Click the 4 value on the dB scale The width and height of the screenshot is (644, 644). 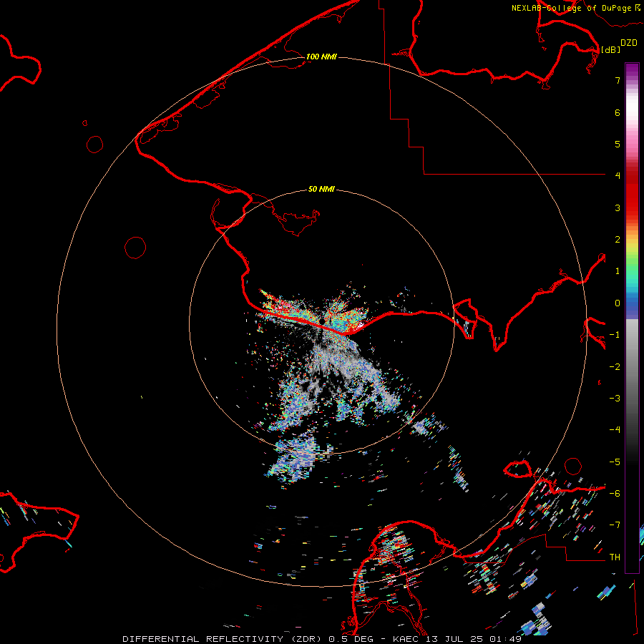pyautogui.click(x=618, y=175)
